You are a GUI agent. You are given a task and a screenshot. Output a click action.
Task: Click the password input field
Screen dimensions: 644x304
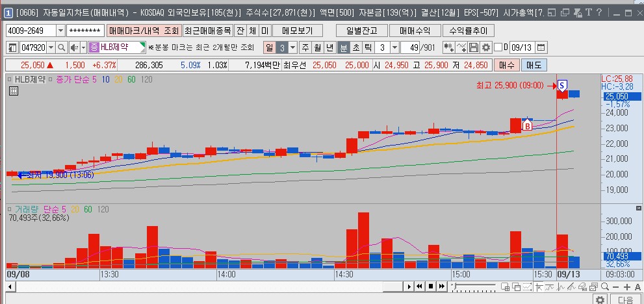tap(85, 31)
